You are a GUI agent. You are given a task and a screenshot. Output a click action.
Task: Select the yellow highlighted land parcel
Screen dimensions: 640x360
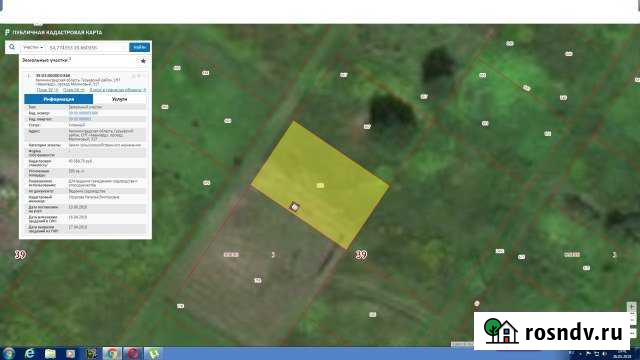click(x=320, y=185)
